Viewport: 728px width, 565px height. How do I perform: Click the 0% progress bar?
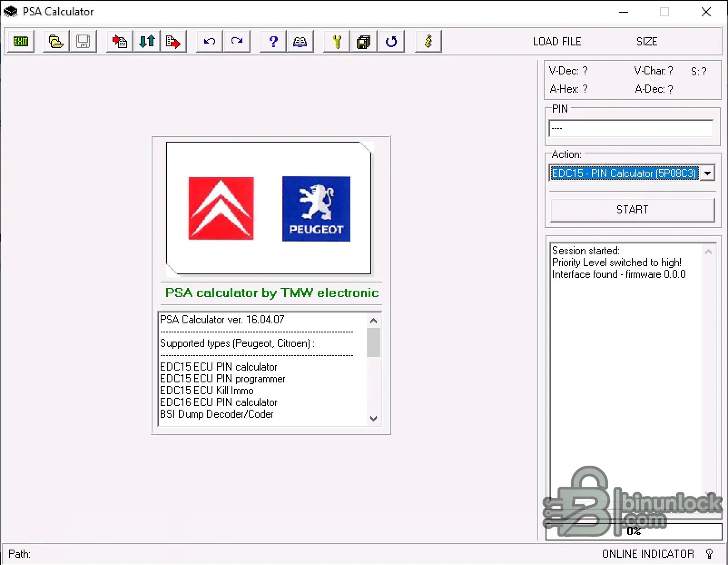click(x=634, y=531)
